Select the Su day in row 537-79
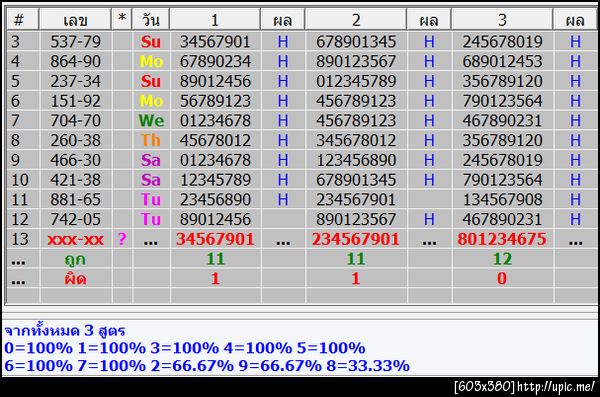 pyautogui.click(x=151, y=41)
